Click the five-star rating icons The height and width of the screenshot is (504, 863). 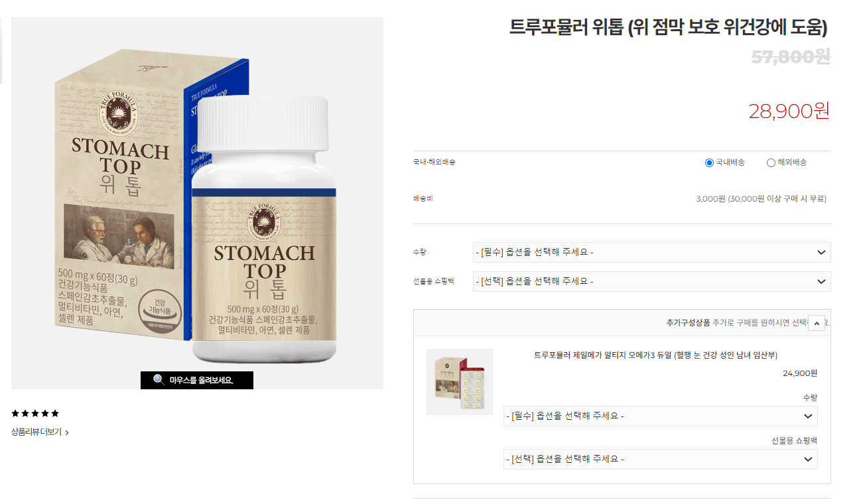point(35,413)
